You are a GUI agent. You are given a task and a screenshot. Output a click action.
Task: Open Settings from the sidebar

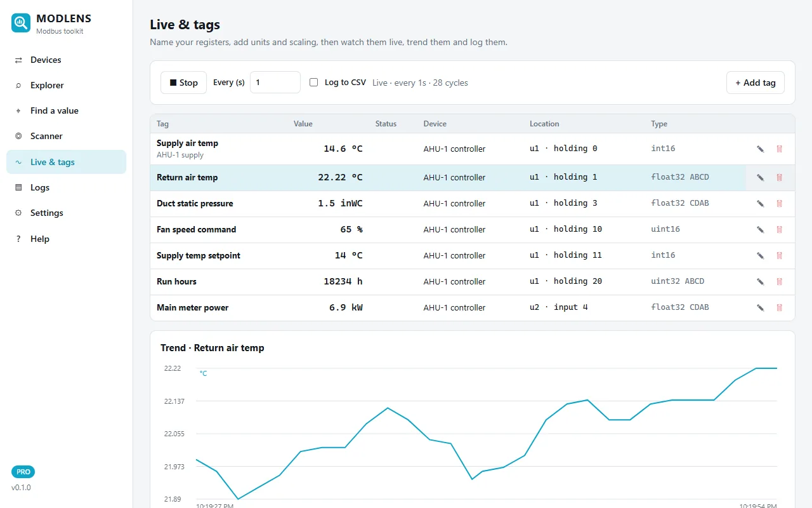point(66,213)
